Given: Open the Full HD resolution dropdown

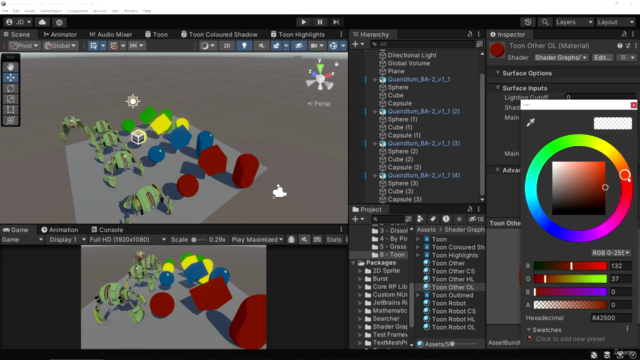Looking at the screenshot, I should coord(127,240).
